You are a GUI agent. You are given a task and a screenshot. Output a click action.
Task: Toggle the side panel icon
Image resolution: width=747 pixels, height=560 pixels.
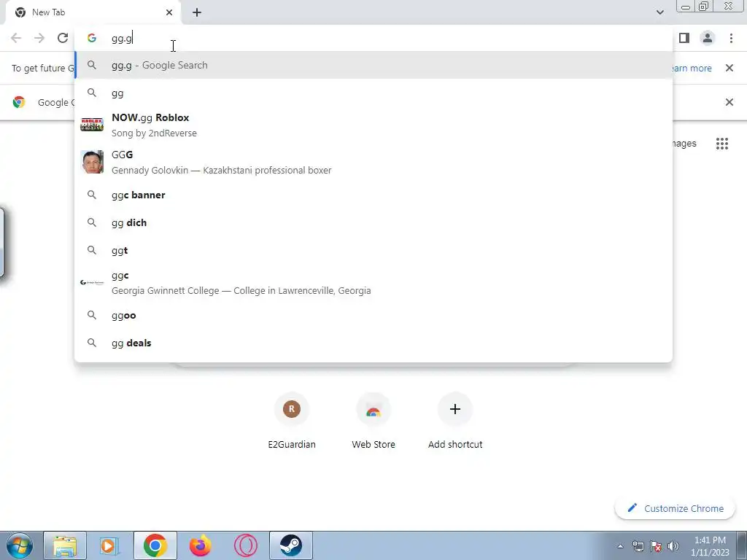pos(684,38)
